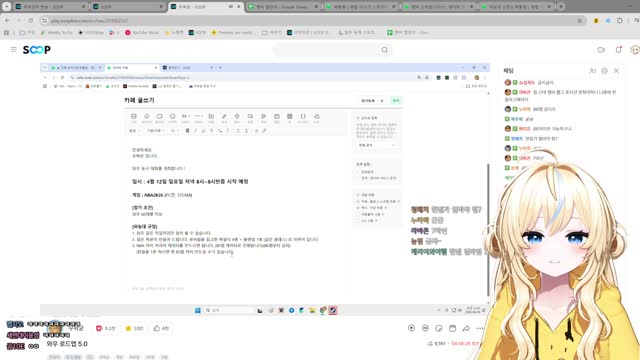This screenshot has height=360, width=640.
Task: Switch to the first browser tab
Action: (x=50, y=7)
